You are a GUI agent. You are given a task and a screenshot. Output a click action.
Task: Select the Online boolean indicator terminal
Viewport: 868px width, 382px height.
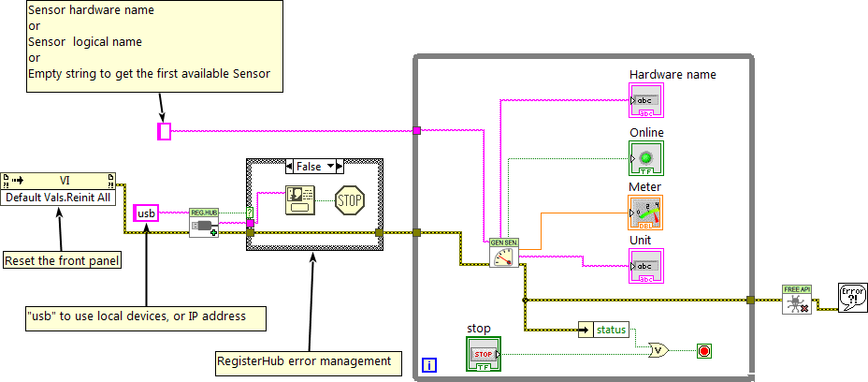click(x=646, y=157)
